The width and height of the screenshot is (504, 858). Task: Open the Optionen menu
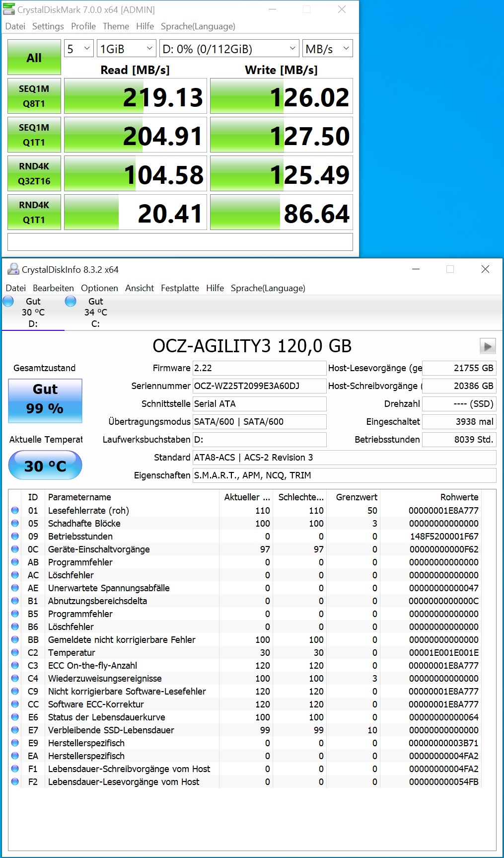tap(99, 288)
